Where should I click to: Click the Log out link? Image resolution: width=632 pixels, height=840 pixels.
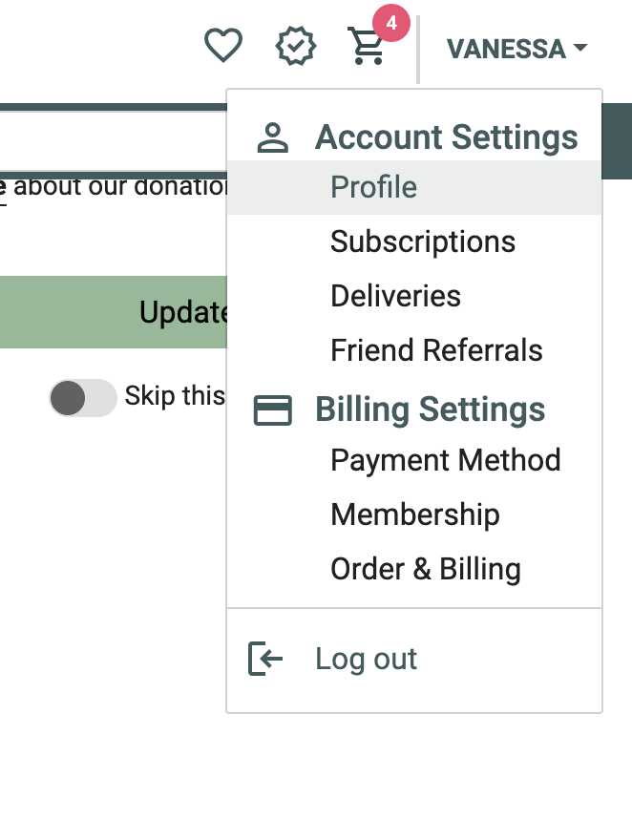point(366,659)
